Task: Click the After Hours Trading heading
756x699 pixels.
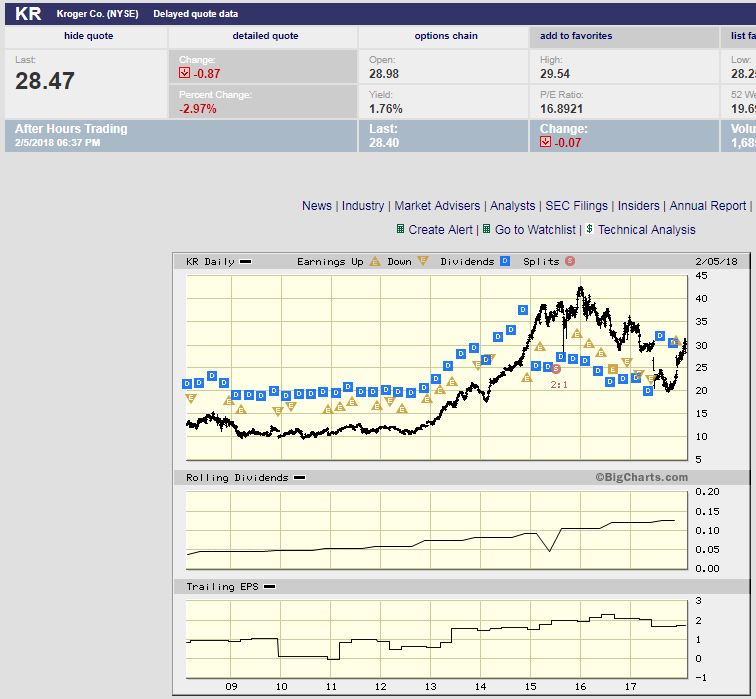Action: click(71, 129)
